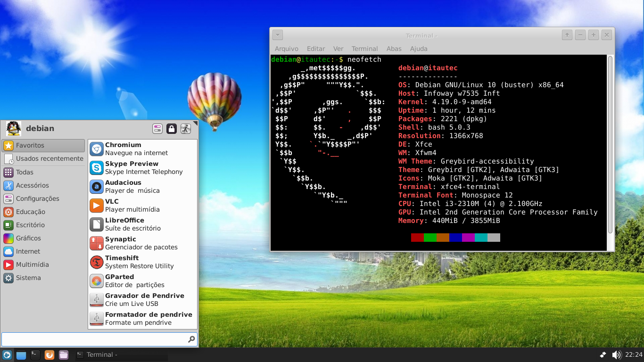
Task: Click the log out running-man icon
Action: (186, 128)
